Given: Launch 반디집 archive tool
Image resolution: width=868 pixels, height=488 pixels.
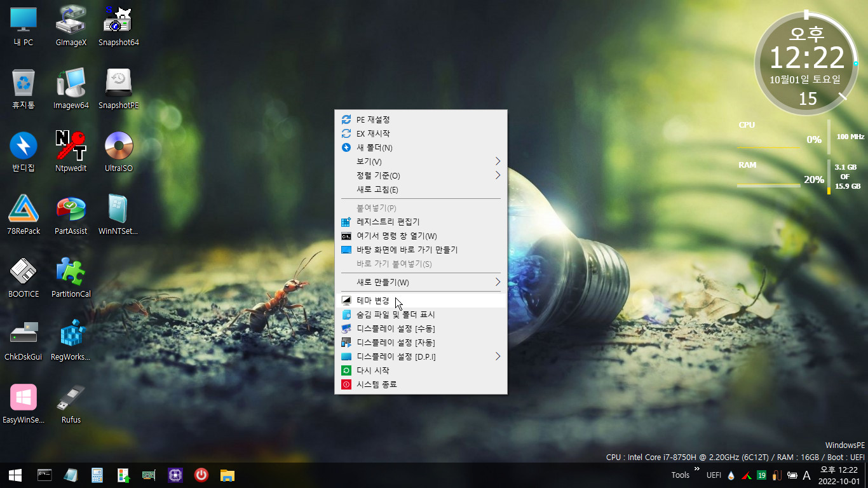Looking at the screenshot, I should click(x=24, y=152).
